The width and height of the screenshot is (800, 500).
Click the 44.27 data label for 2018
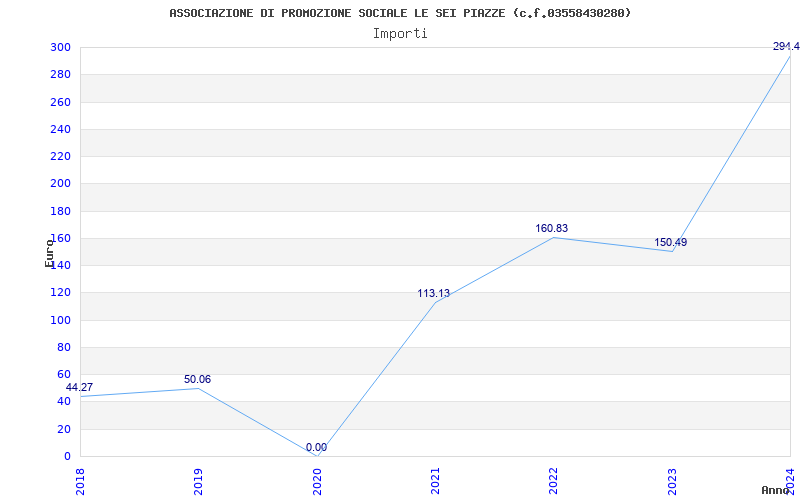coord(79,387)
